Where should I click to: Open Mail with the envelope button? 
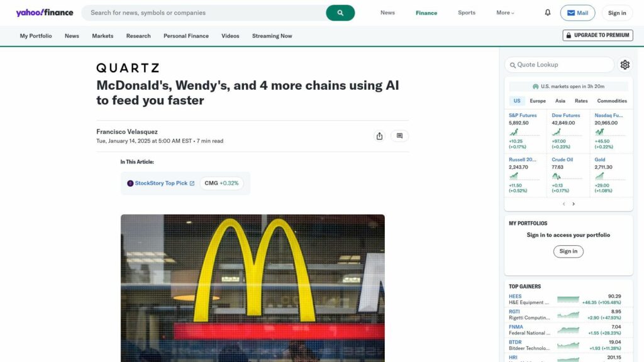point(577,13)
